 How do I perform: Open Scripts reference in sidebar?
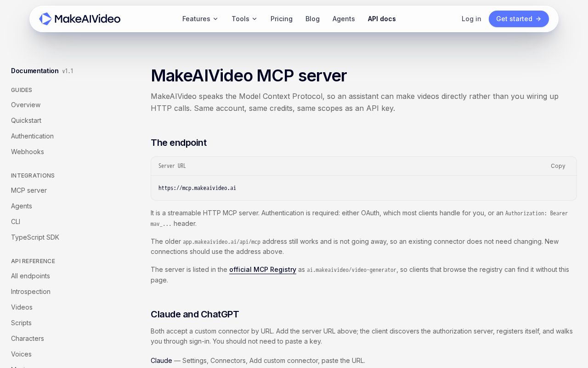tap(21, 323)
